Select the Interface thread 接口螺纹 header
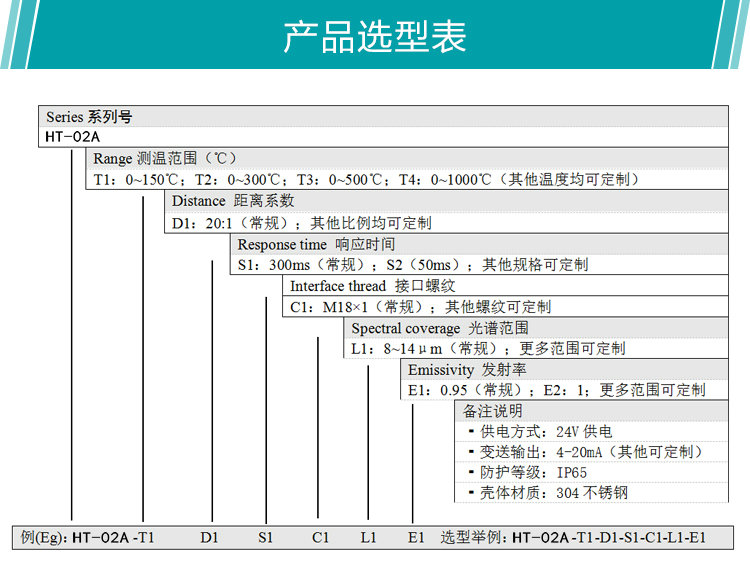This screenshot has height=582, width=750. [364, 286]
